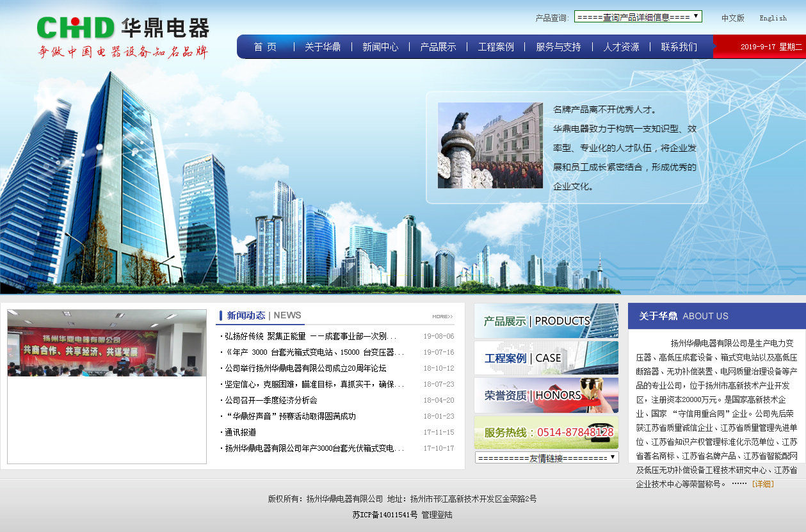This screenshot has height=532, width=806.
Task: Open news item 坚定信心，克服困难
Action: (x=314, y=384)
